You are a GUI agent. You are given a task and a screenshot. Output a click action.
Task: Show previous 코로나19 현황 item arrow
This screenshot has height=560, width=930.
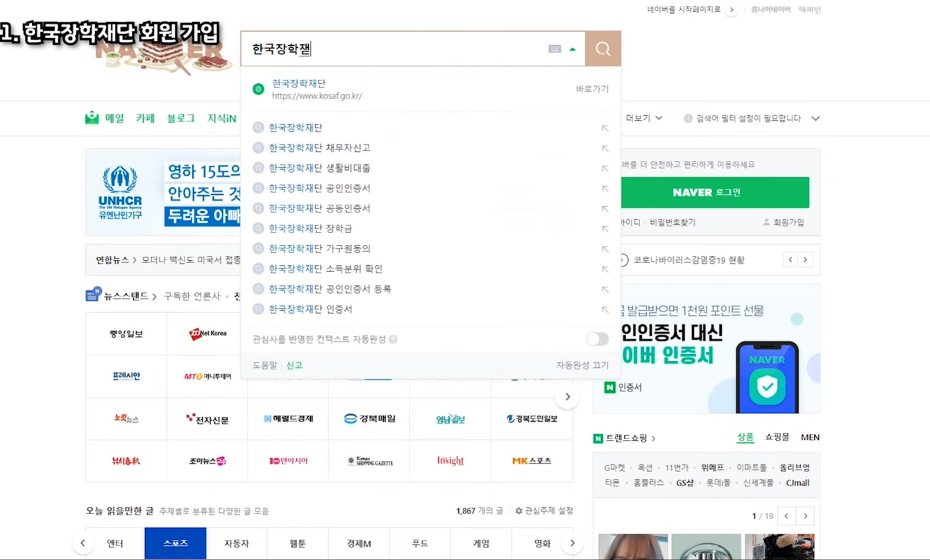790,260
